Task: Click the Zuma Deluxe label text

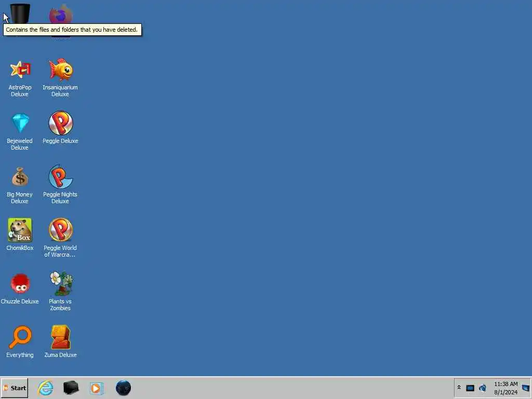Action: pyautogui.click(x=60, y=355)
